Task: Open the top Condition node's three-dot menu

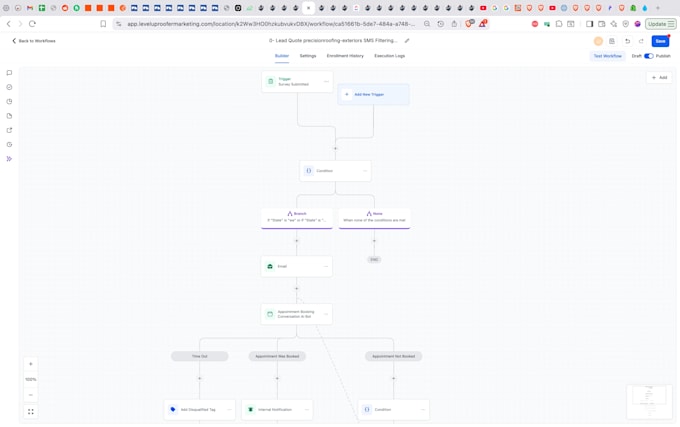Action: tap(365, 171)
